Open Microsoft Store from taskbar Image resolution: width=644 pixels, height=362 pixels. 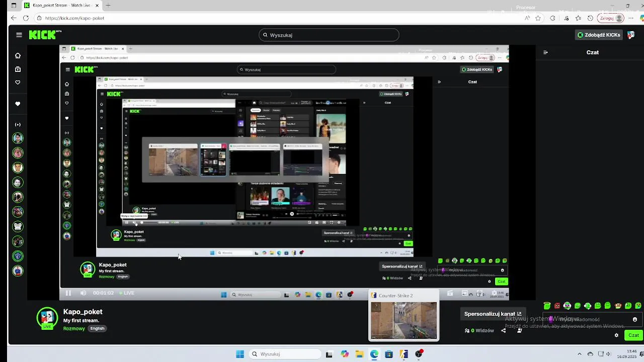tap(389, 354)
